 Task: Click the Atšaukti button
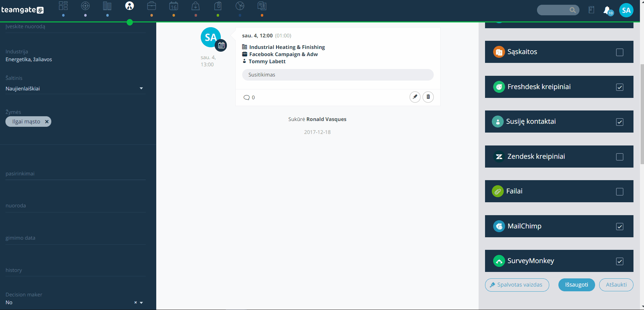pos(616,285)
